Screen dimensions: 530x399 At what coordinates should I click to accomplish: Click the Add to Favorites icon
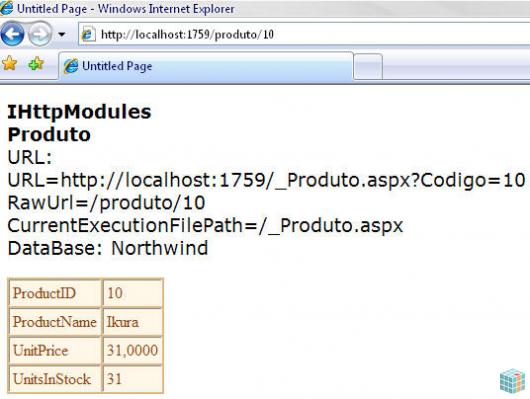coord(36,64)
